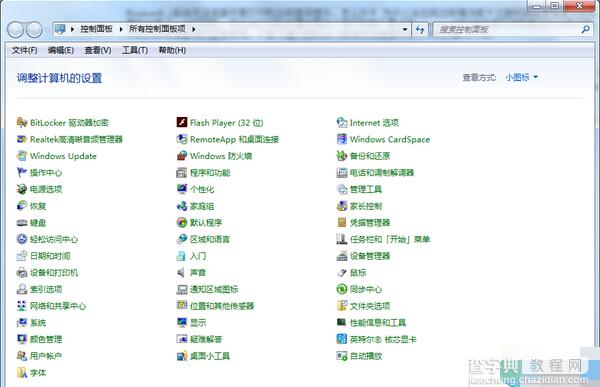The height and width of the screenshot is (387, 600).
Task: Open the 电源选项 icon
Action: point(22,189)
